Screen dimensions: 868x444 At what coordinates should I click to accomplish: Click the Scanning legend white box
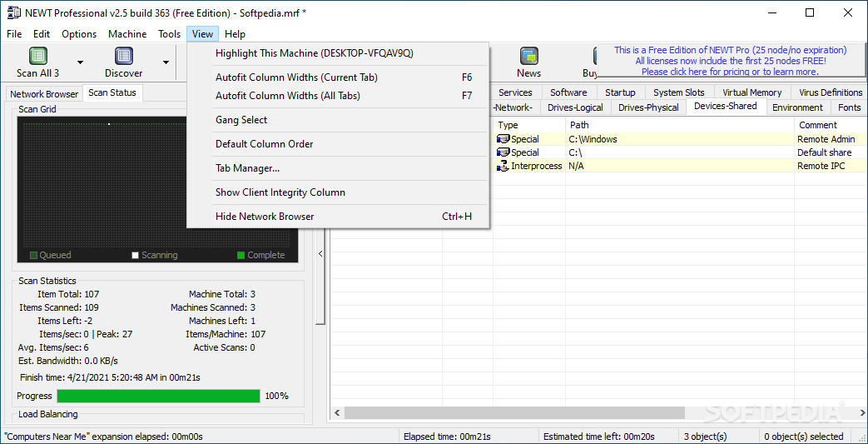[135, 256]
